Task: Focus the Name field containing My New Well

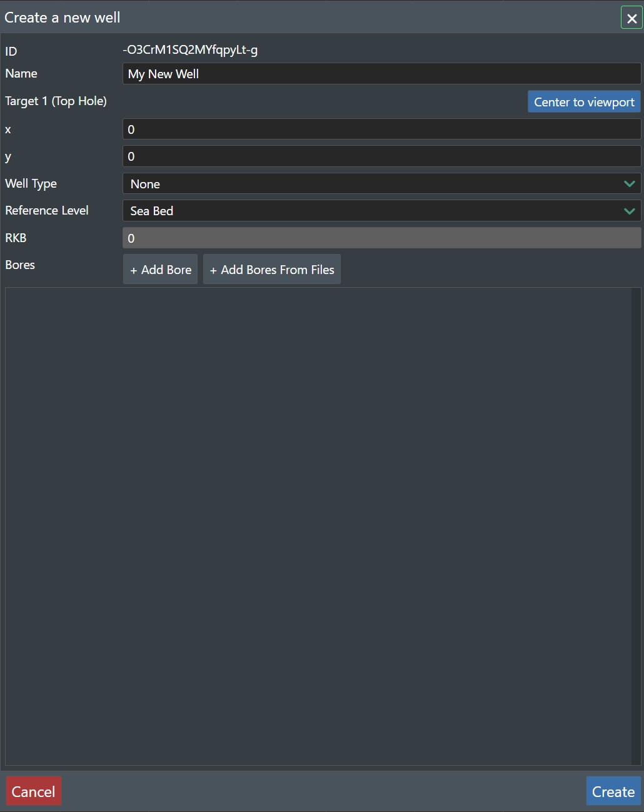Action: [x=381, y=74]
